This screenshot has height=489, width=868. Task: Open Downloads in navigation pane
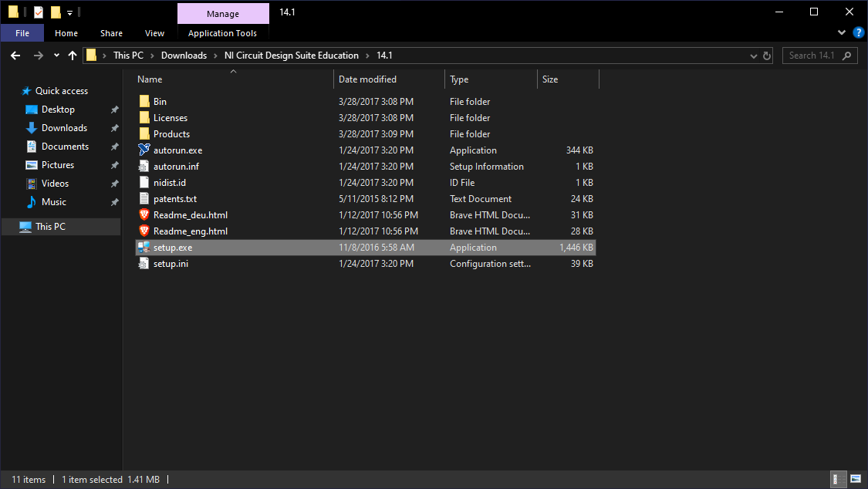click(64, 128)
